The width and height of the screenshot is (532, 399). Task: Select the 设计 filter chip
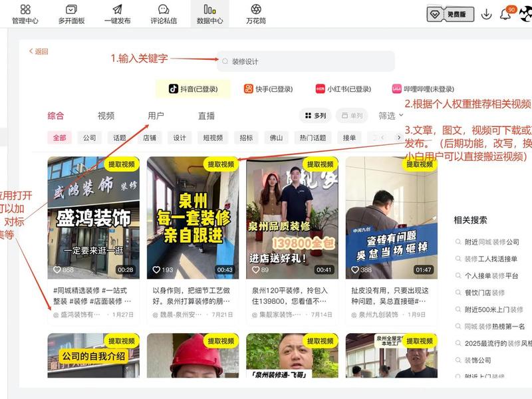[x=180, y=138]
